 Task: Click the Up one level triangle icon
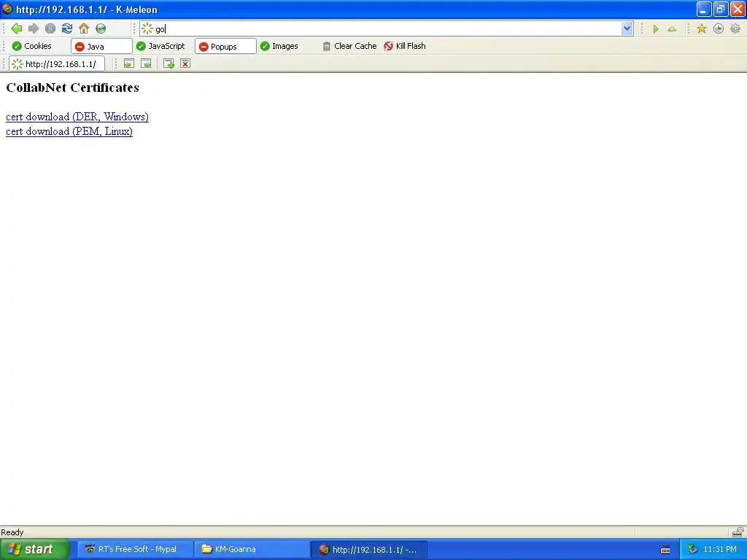[672, 29]
